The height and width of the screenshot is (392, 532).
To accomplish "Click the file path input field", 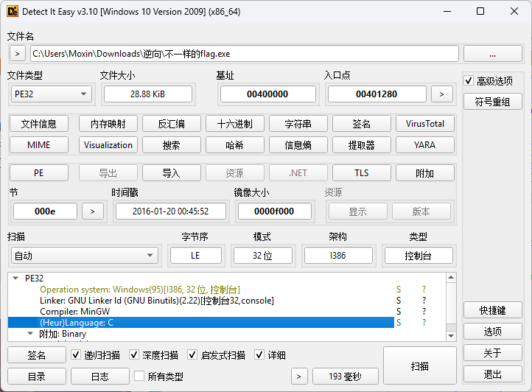I will (x=244, y=54).
